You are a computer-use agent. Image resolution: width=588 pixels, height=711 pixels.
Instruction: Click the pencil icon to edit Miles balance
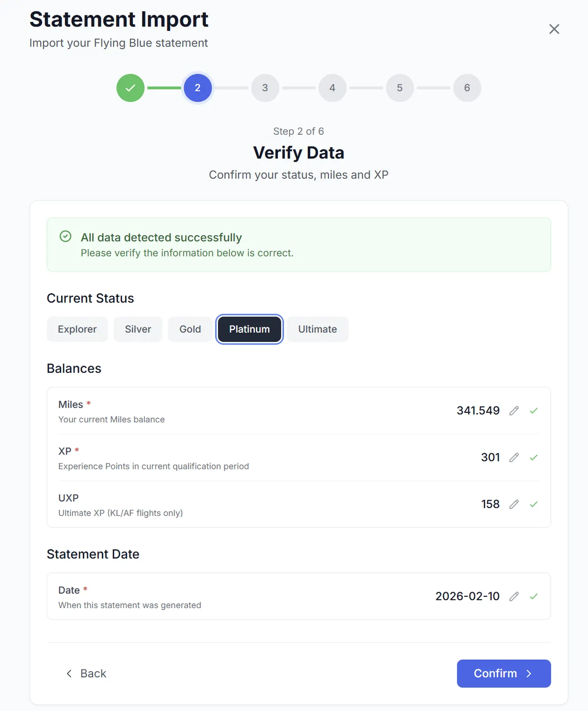(x=514, y=411)
